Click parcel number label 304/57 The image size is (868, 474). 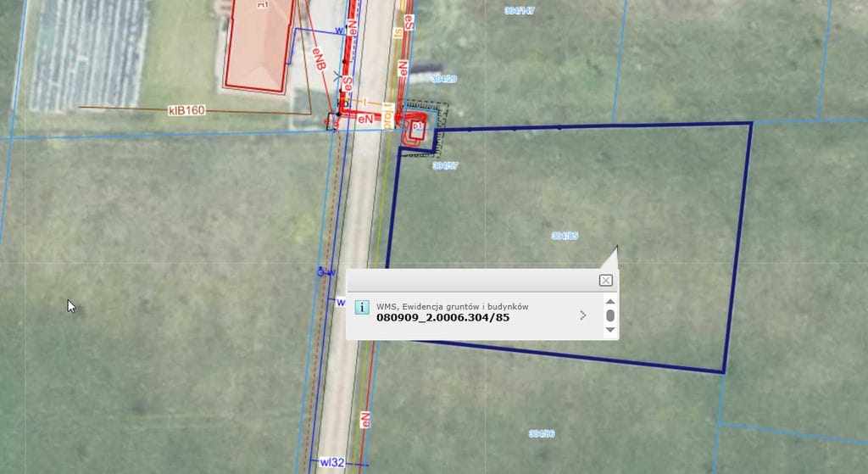[445, 166]
